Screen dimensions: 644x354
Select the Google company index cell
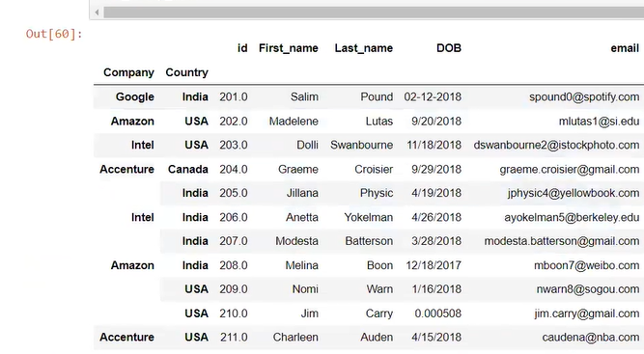coord(135,96)
